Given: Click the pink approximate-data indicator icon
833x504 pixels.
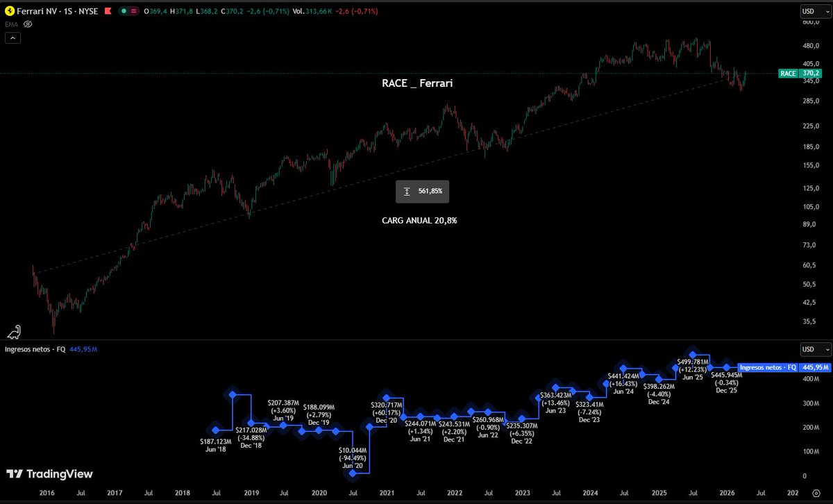Looking at the screenshot, I should coord(133,11).
